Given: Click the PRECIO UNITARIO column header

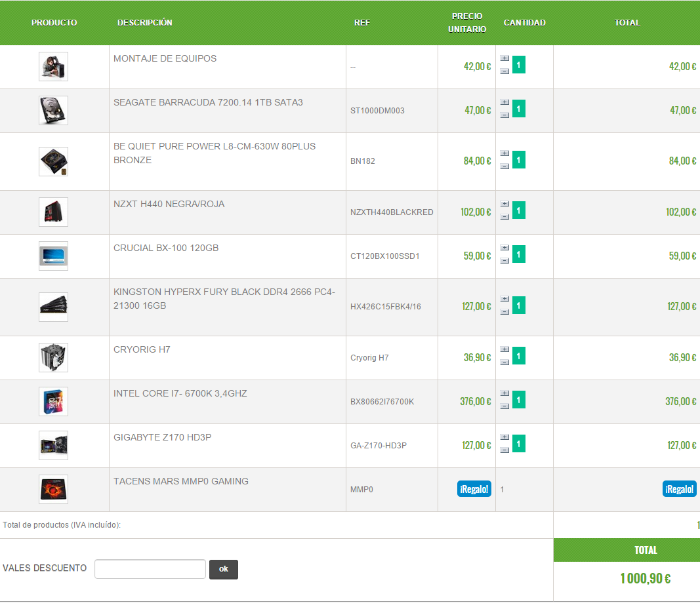Looking at the screenshot, I should click(467, 23).
